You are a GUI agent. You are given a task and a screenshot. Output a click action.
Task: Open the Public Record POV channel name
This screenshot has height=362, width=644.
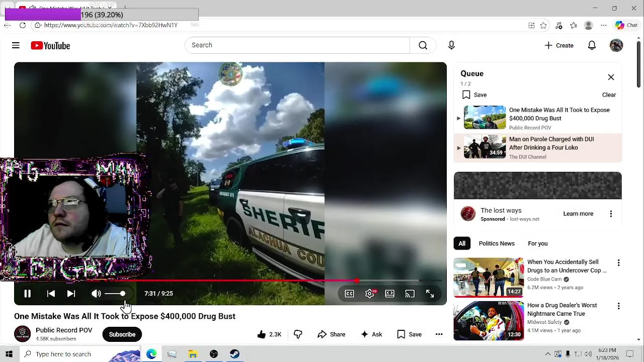[64, 330]
